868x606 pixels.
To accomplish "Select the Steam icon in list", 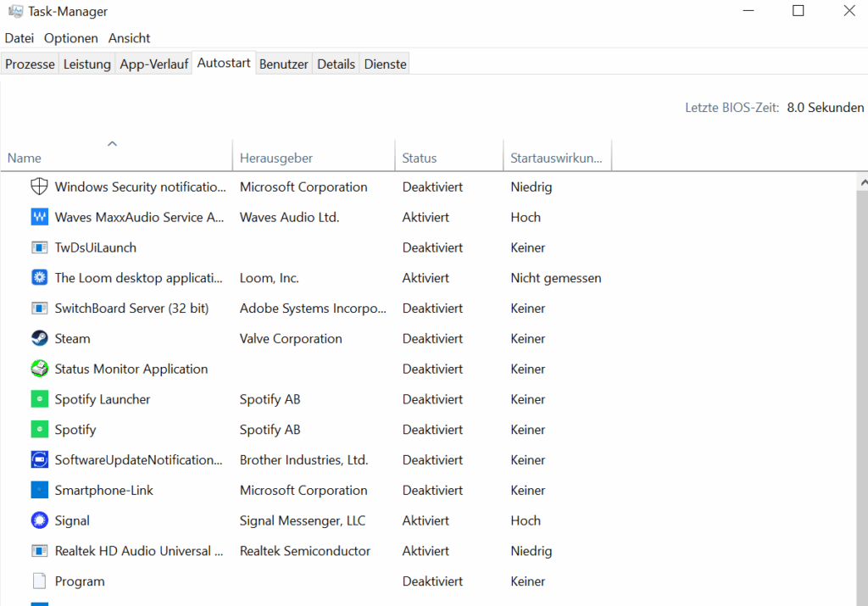I will pos(39,338).
